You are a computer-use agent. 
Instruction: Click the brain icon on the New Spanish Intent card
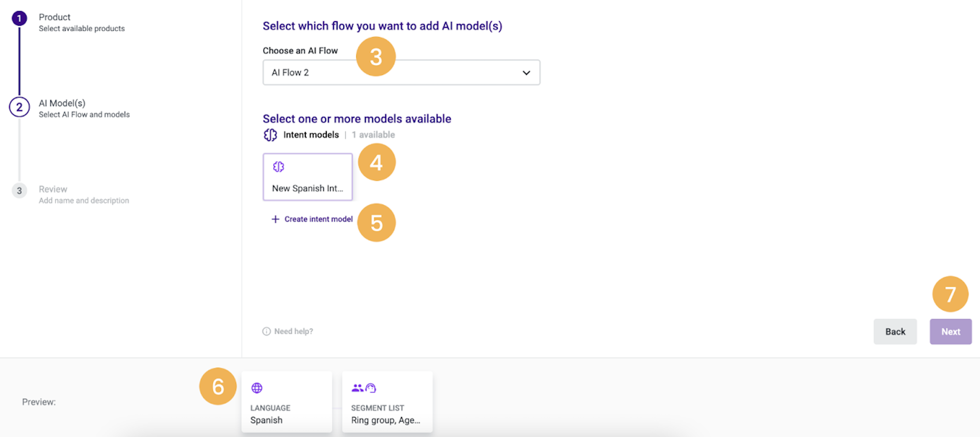[278, 166]
